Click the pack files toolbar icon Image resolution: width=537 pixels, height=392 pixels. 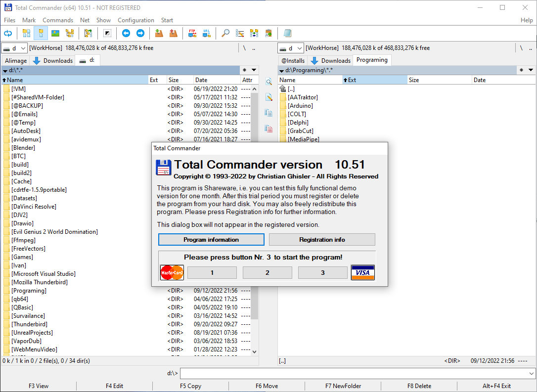point(159,33)
